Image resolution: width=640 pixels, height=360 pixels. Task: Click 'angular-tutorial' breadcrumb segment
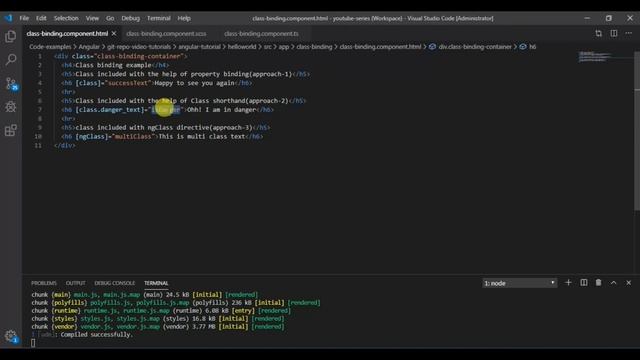tap(200, 47)
